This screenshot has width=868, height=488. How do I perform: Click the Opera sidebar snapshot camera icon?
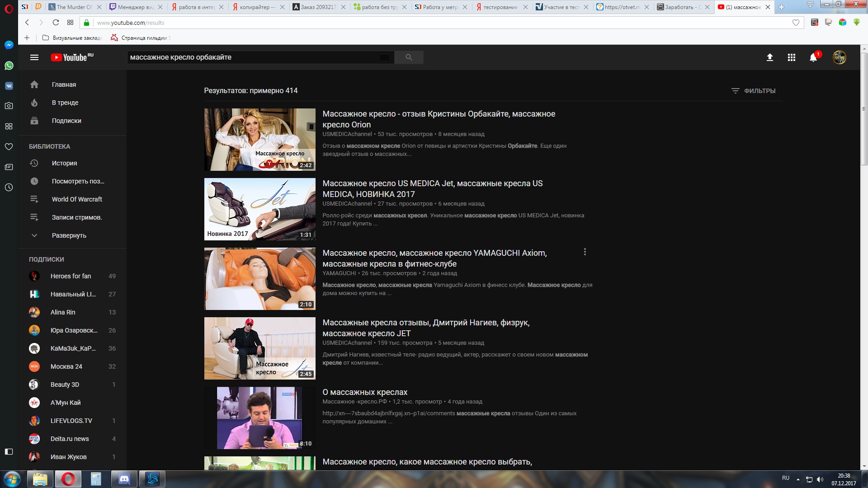(x=9, y=106)
